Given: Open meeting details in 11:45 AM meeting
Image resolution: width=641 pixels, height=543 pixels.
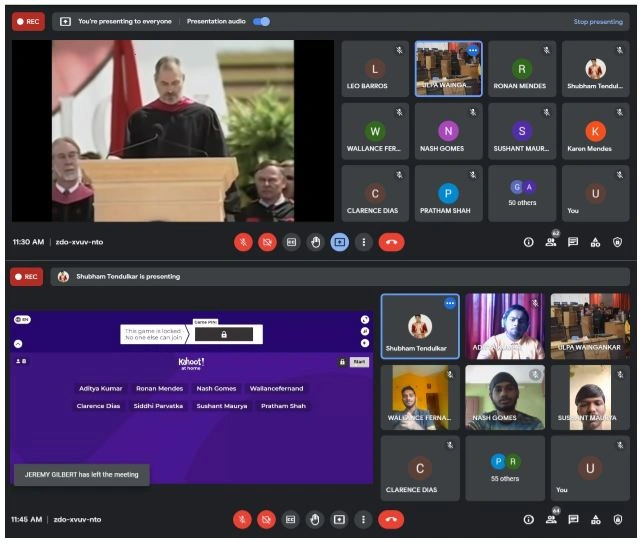Looking at the screenshot, I should tap(529, 520).
